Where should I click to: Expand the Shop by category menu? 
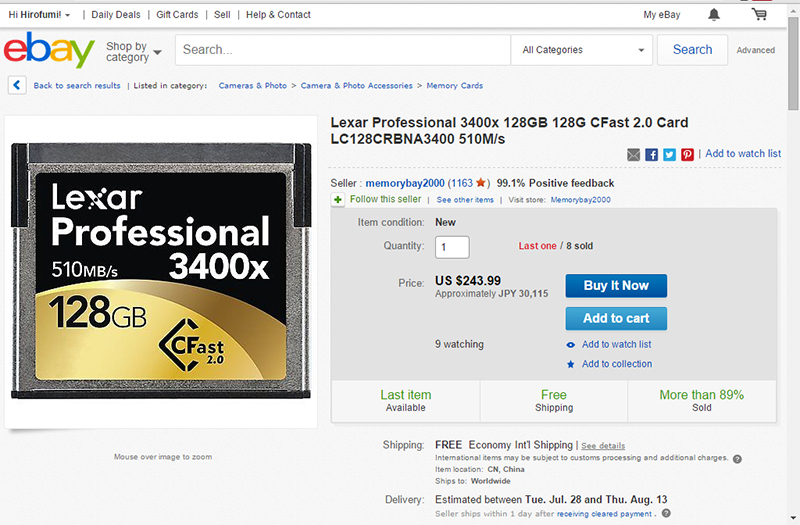click(133, 51)
